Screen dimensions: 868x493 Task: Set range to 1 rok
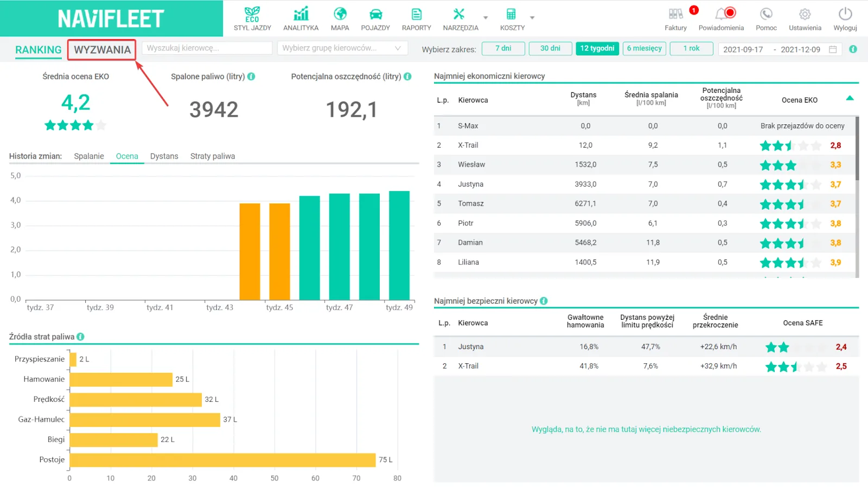tap(691, 48)
